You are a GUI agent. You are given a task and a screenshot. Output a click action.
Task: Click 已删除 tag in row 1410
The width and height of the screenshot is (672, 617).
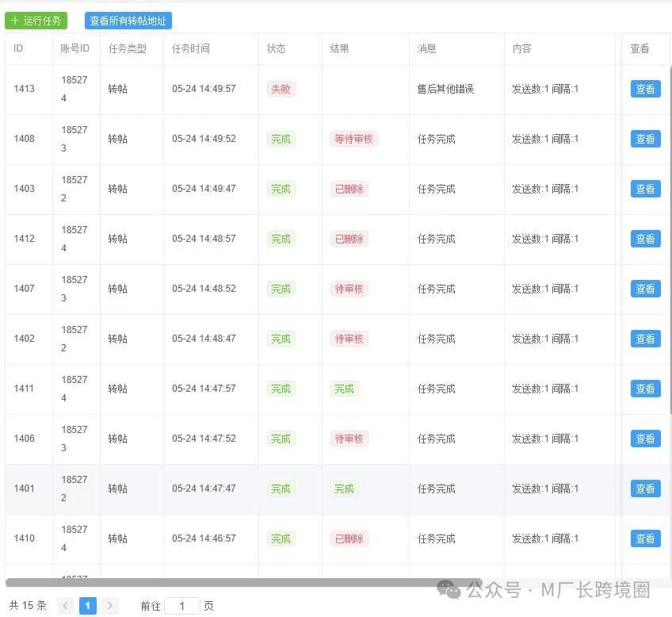[x=349, y=538]
